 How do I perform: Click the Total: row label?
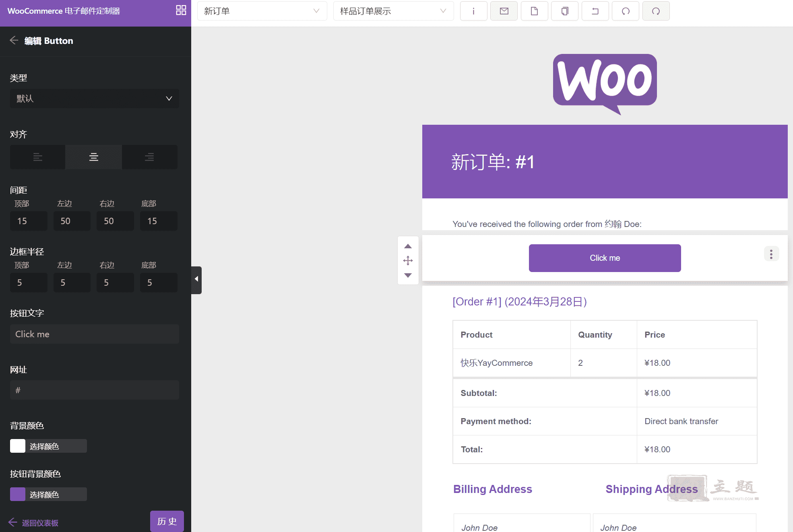point(471,450)
